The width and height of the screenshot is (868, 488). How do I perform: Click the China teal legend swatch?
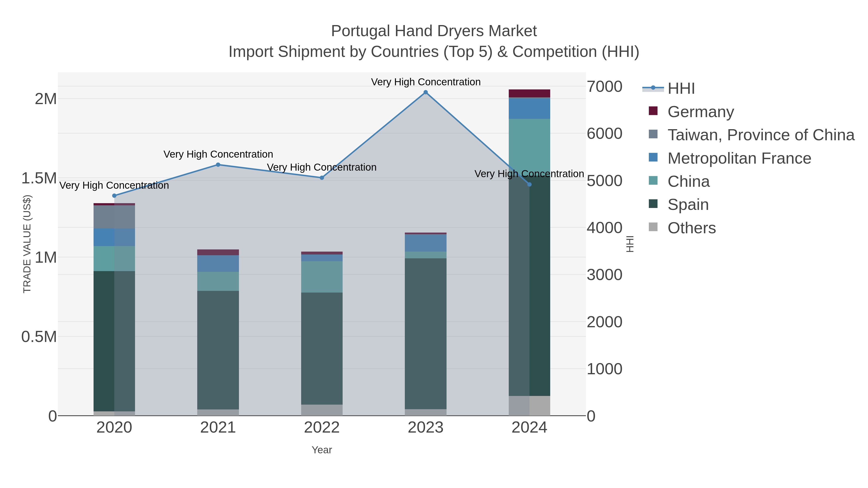pos(653,180)
